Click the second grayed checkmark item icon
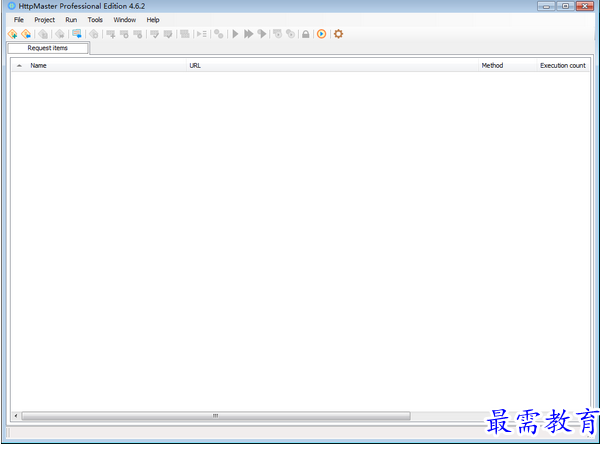 tap(168, 34)
